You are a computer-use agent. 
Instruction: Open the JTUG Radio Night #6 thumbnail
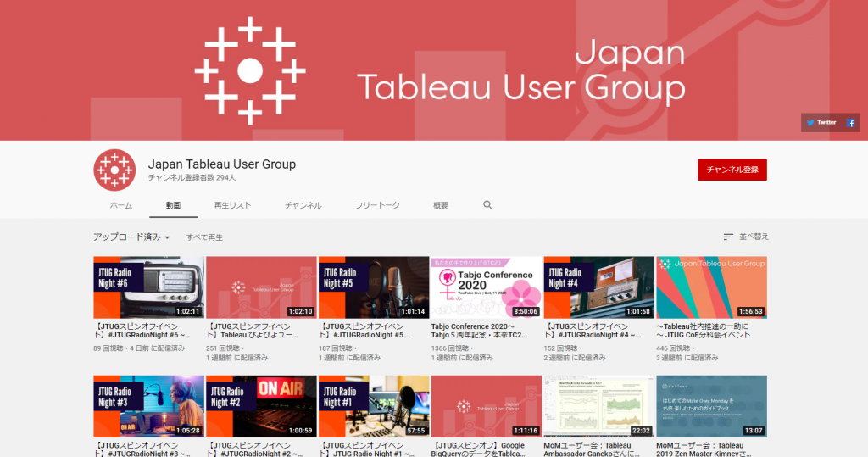click(x=149, y=287)
